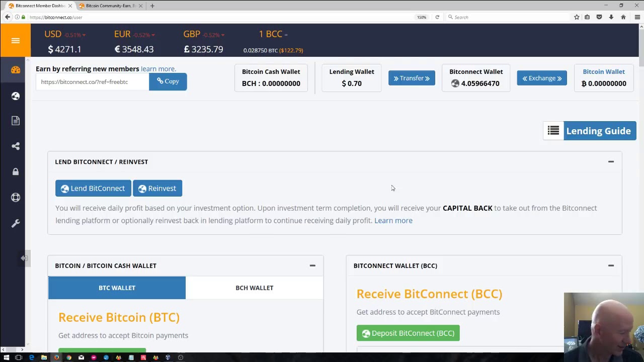Collapse the BitConnect Wallet (BCC) panel
Image resolution: width=644 pixels, height=362 pixels.
(x=611, y=265)
